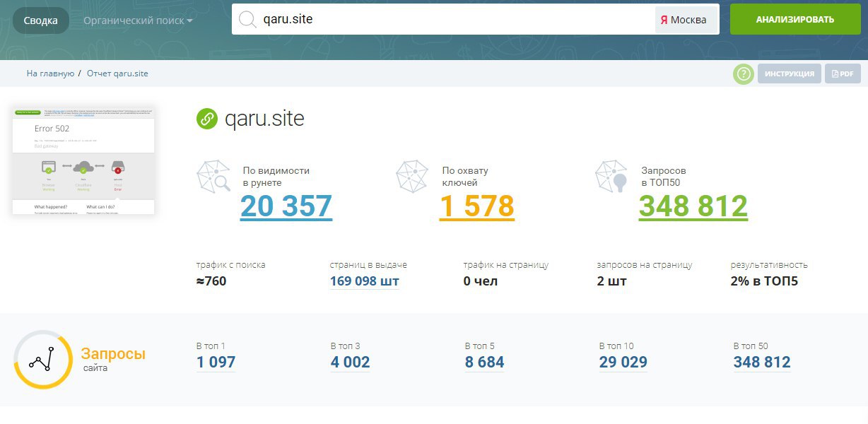Click the 0 чел traffic per page value
The image size is (868, 424).
coord(481,281)
